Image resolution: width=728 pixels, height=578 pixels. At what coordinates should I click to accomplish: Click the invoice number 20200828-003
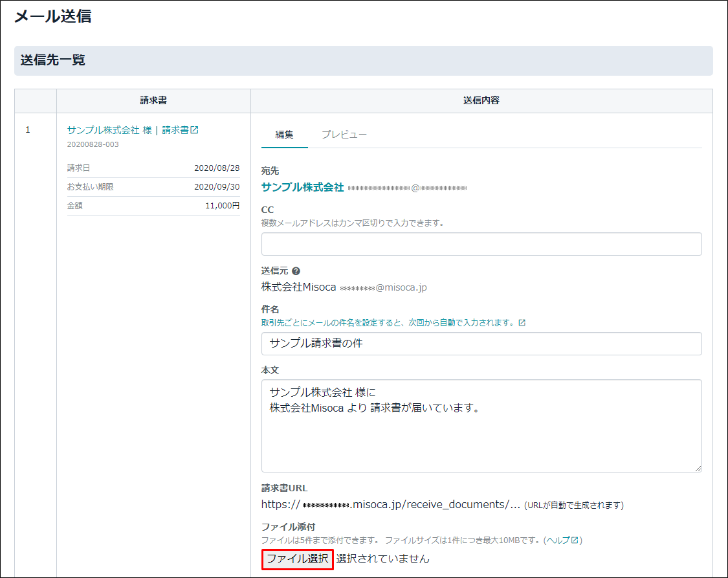tap(93, 144)
